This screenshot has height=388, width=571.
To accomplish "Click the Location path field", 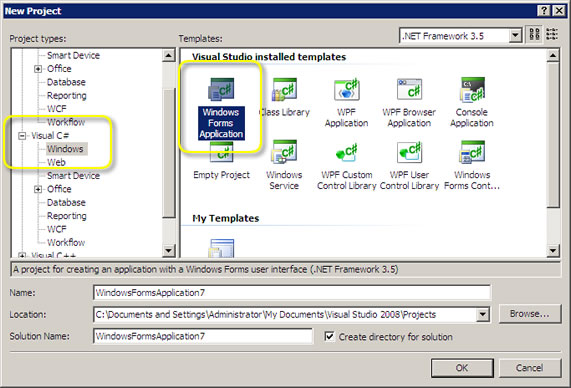I will [x=285, y=314].
